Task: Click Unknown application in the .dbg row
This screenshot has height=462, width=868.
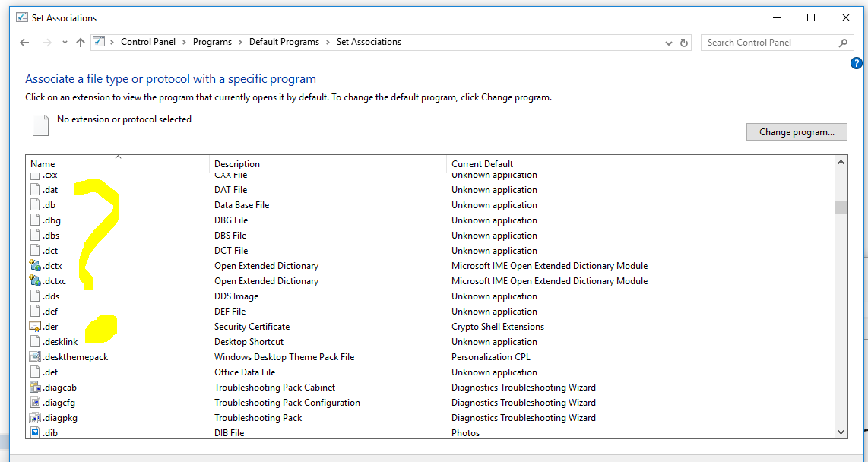Action: pos(494,220)
